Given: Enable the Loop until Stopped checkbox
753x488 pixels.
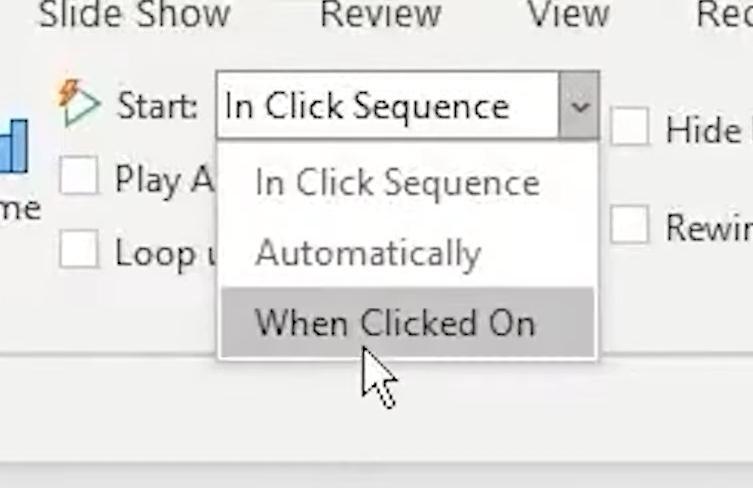Looking at the screenshot, I should point(79,250).
